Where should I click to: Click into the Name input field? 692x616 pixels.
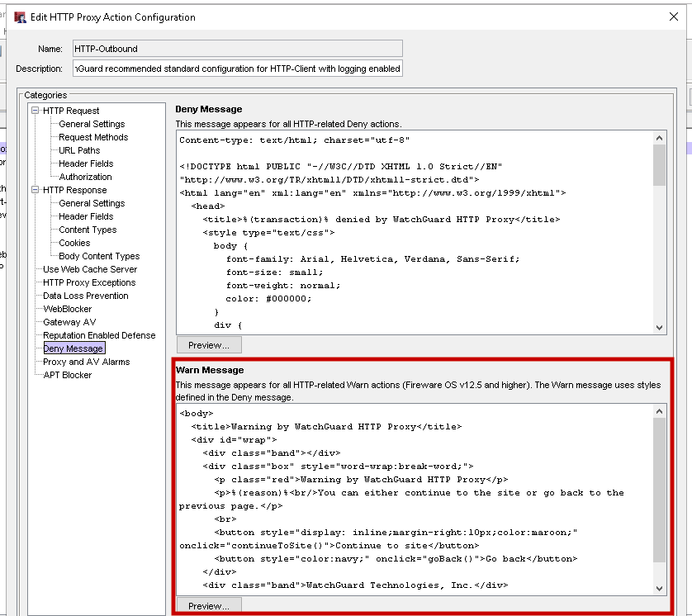coord(238,49)
